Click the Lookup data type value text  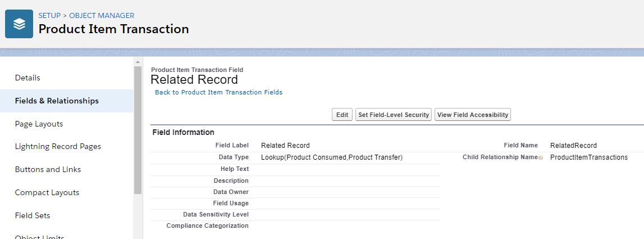pos(332,157)
